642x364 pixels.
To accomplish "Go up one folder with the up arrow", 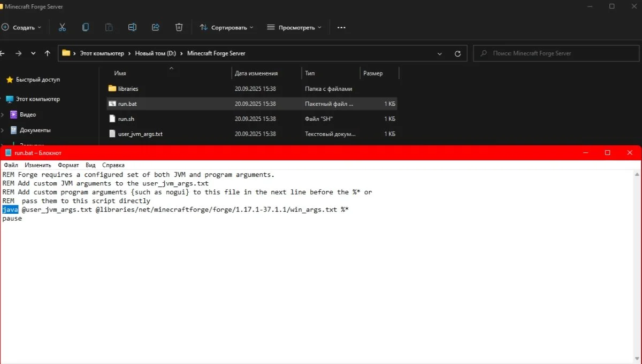I will click(x=48, y=53).
